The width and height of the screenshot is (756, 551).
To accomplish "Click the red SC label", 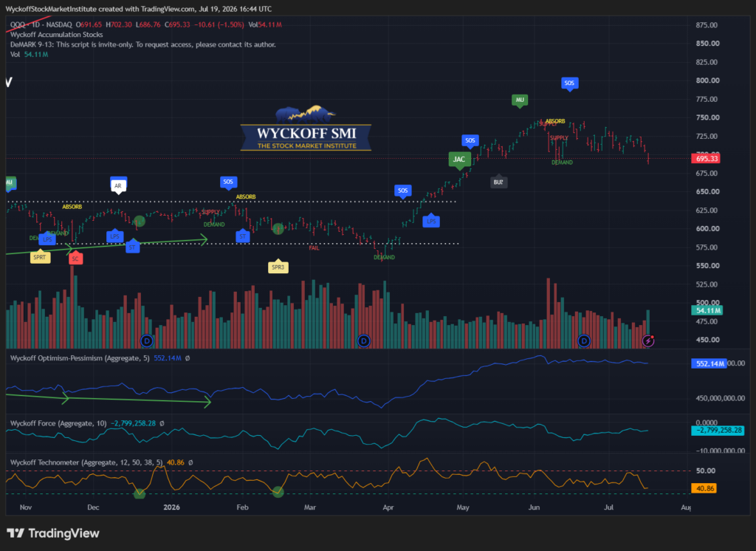I will 75,259.
